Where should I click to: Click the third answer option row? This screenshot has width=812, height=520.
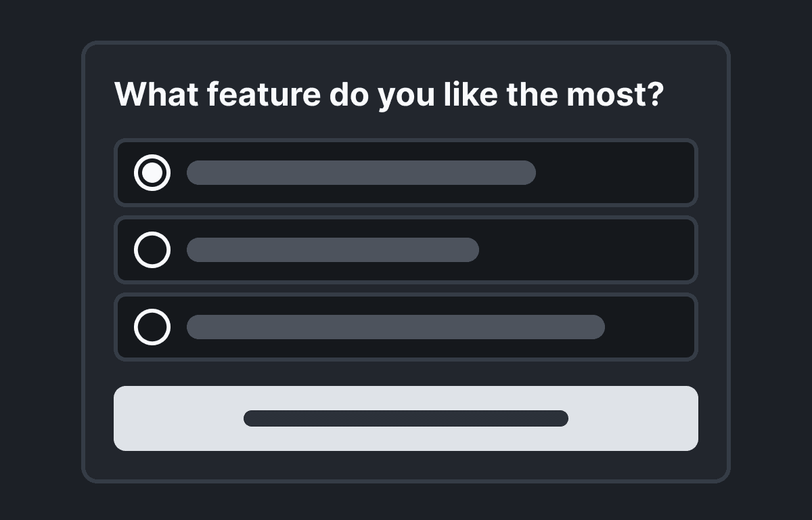click(x=406, y=327)
